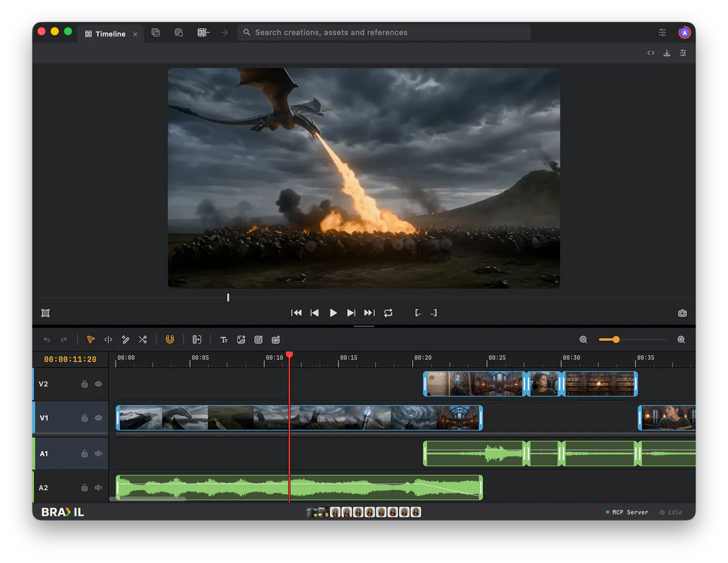Select the A2 track header

71,487
